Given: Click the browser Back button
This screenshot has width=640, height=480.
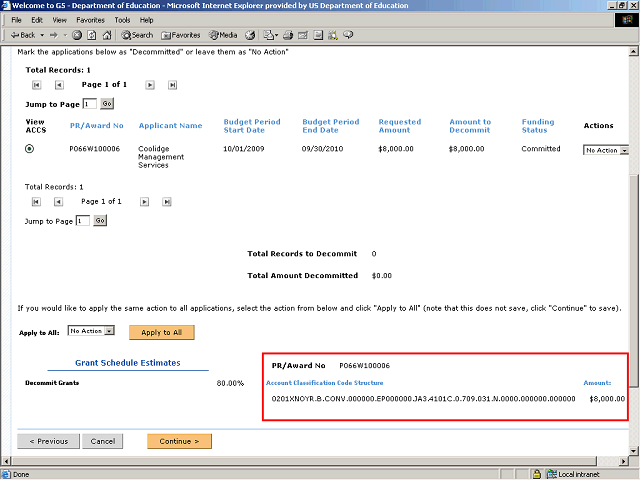Looking at the screenshot, I should (22, 35).
